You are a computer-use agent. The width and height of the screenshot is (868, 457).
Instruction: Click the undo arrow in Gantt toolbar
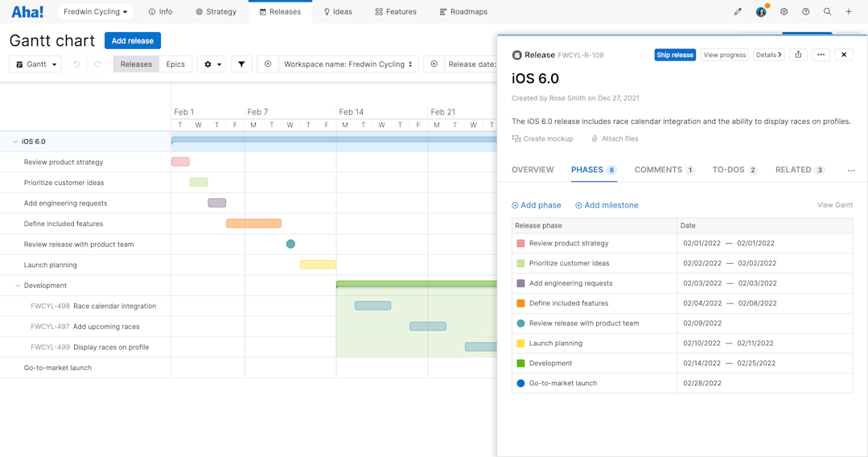click(76, 64)
